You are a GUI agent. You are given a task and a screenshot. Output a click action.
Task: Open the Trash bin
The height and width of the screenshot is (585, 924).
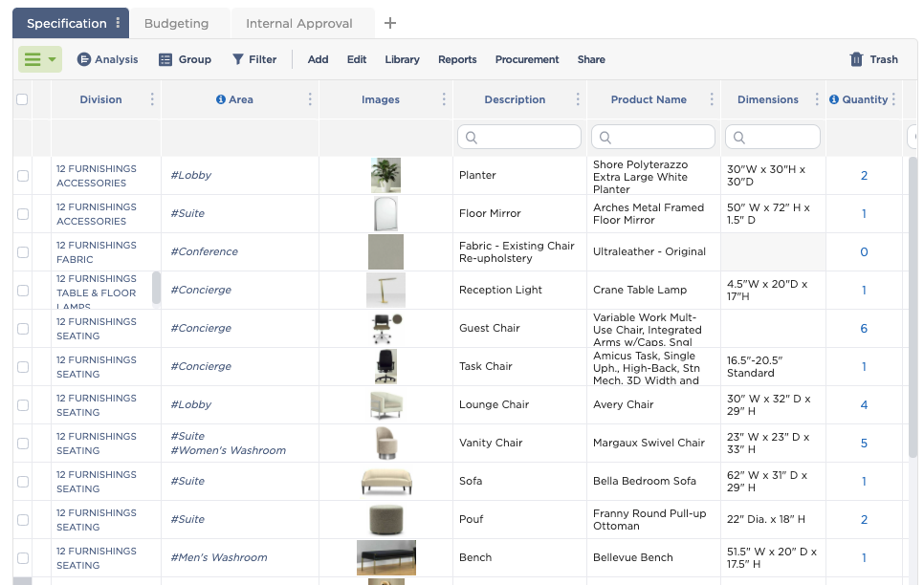(x=856, y=59)
